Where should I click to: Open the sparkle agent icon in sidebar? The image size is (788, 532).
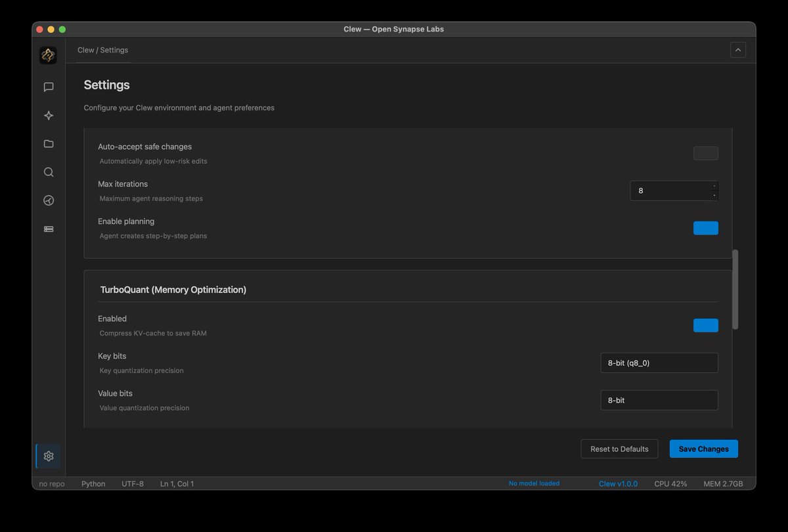[x=49, y=116]
